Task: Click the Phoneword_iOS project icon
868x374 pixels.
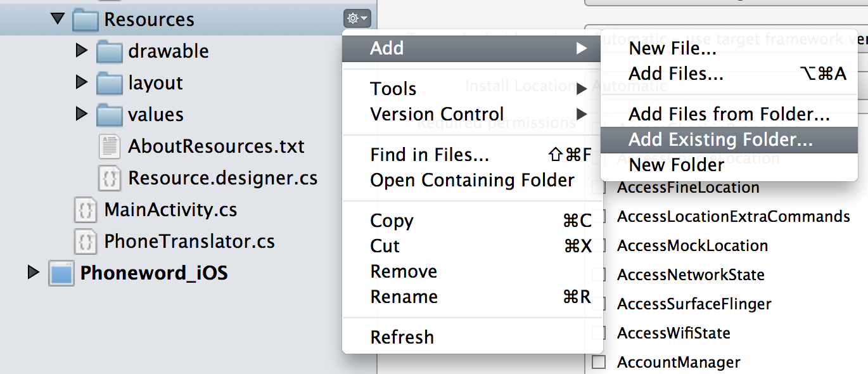Action: tap(61, 273)
